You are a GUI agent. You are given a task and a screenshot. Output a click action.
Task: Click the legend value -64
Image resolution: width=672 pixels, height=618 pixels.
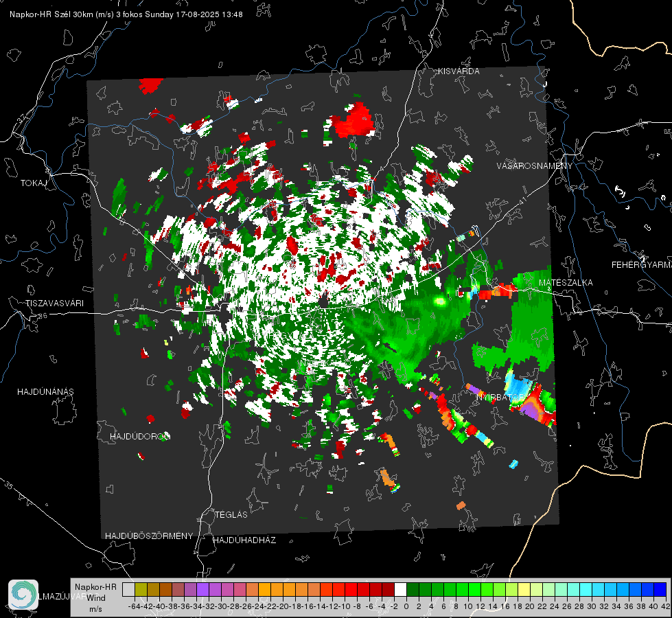point(134,606)
